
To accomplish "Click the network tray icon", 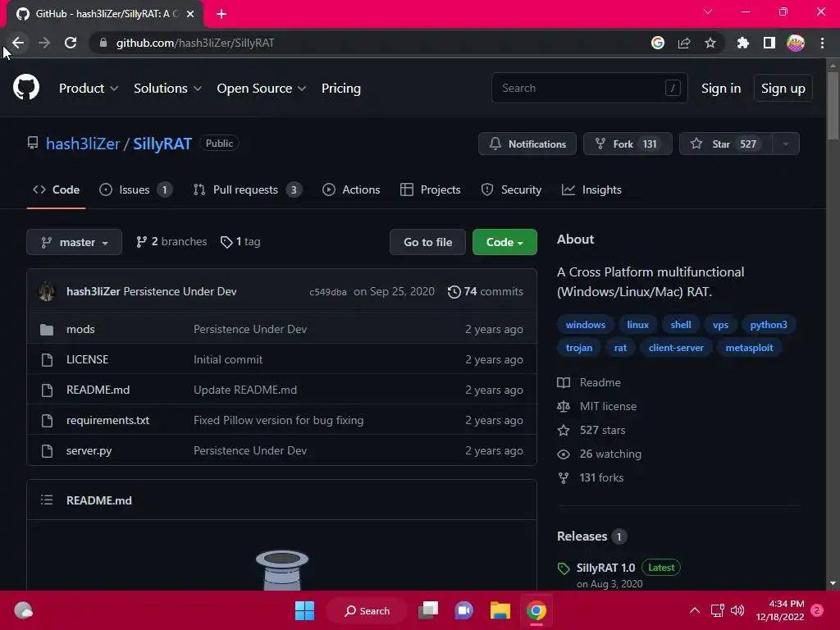I will (717, 610).
